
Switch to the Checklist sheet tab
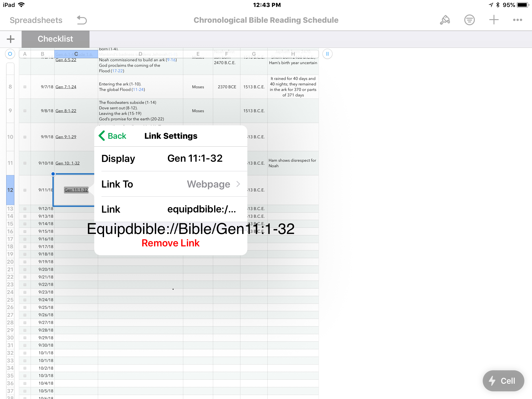[x=55, y=39]
